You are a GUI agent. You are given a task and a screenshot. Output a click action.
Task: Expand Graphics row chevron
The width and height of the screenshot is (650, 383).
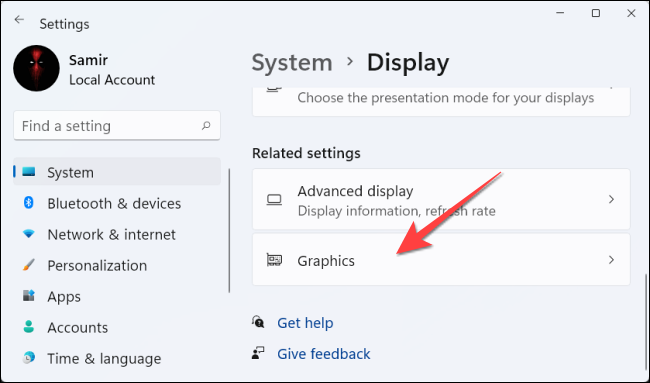pyautogui.click(x=611, y=260)
